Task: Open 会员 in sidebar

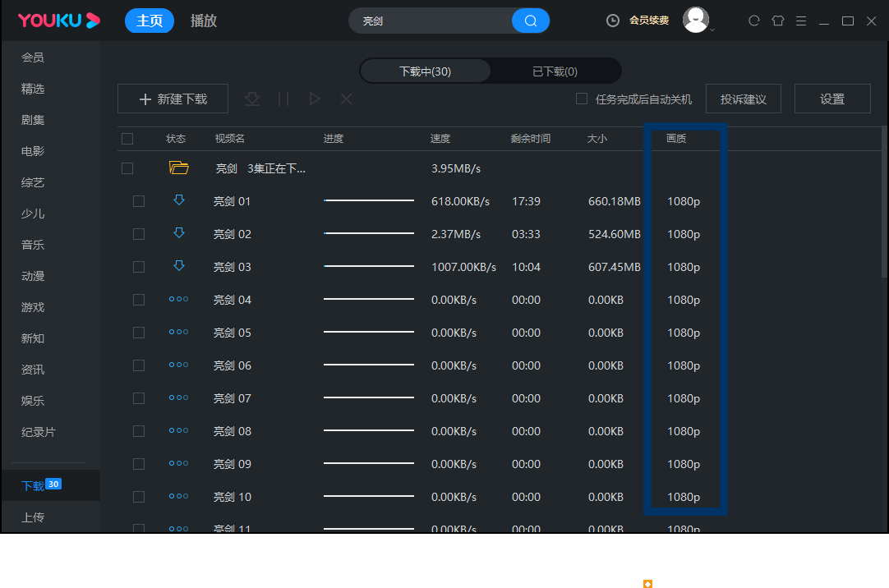Action: 32,57
